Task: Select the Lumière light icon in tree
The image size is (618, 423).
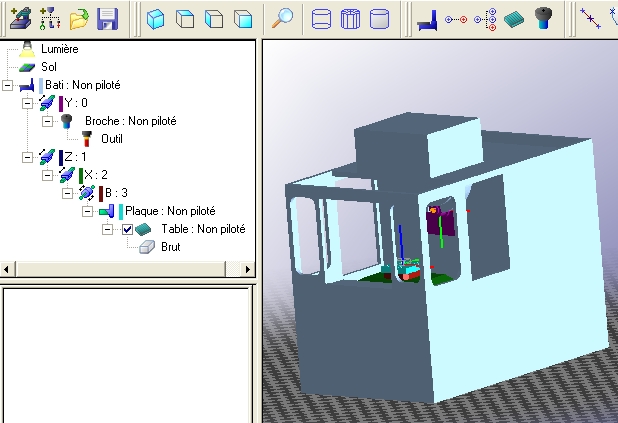Action: coord(27,49)
